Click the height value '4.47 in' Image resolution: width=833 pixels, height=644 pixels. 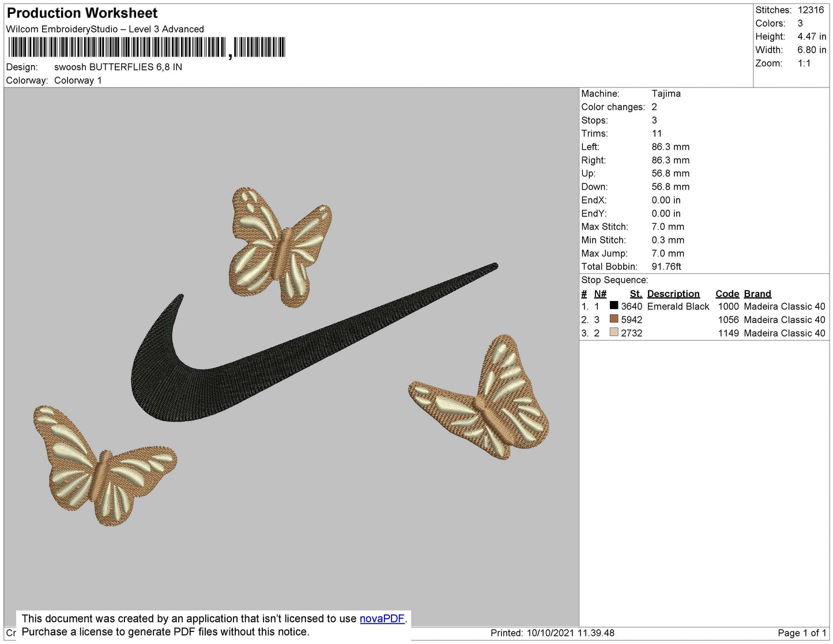812,36
